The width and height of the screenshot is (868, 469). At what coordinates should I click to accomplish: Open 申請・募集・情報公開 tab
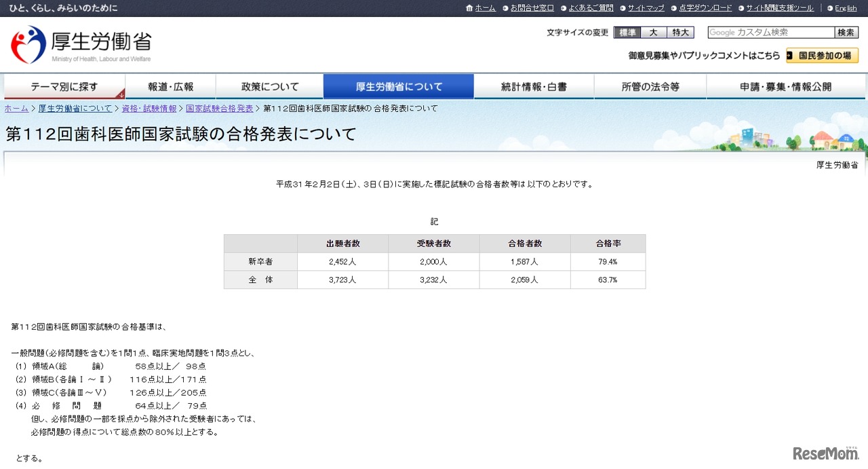point(785,87)
